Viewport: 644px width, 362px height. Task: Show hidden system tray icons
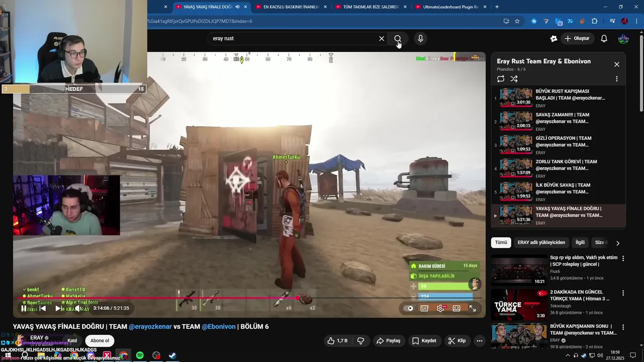click(x=568, y=355)
